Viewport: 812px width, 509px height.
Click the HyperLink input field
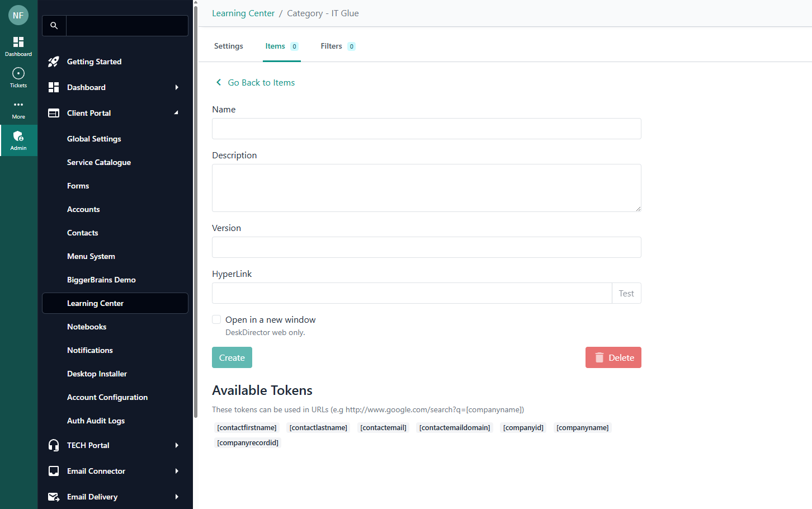[x=412, y=293]
